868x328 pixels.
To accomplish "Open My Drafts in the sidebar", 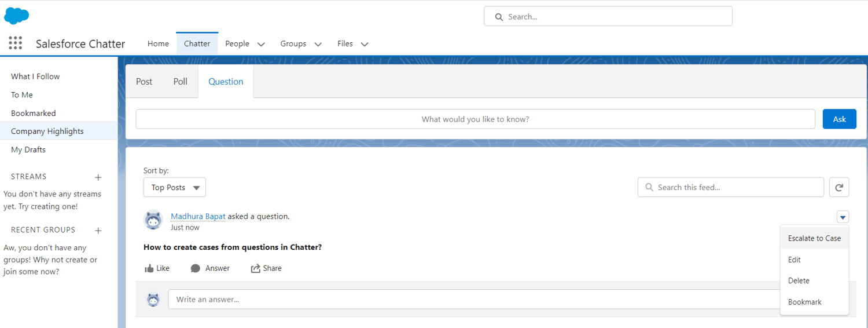I will [x=28, y=150].
